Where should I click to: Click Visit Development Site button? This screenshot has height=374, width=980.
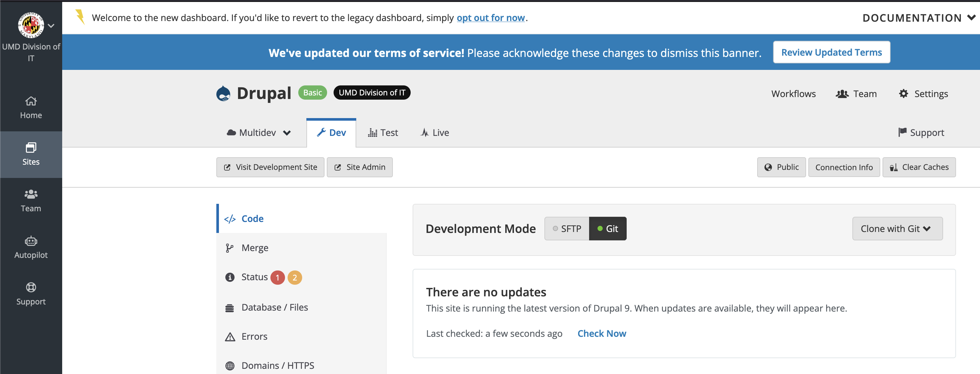tap(270, 167)
